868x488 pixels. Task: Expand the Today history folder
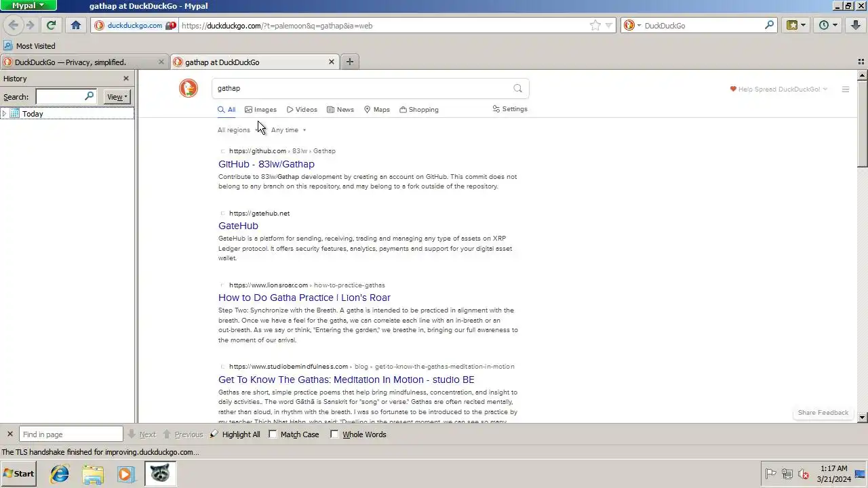click(5, 114)
